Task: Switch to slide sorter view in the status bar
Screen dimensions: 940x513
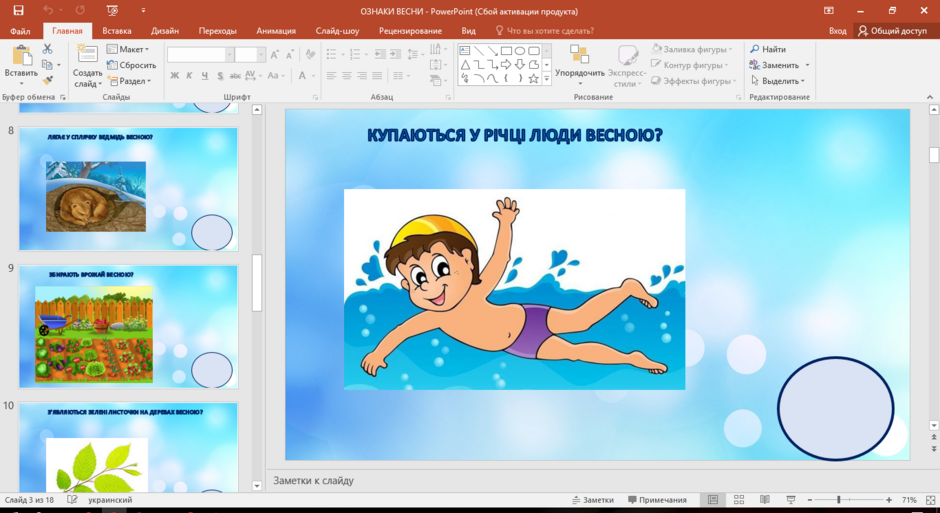Action: coord(739,499)
